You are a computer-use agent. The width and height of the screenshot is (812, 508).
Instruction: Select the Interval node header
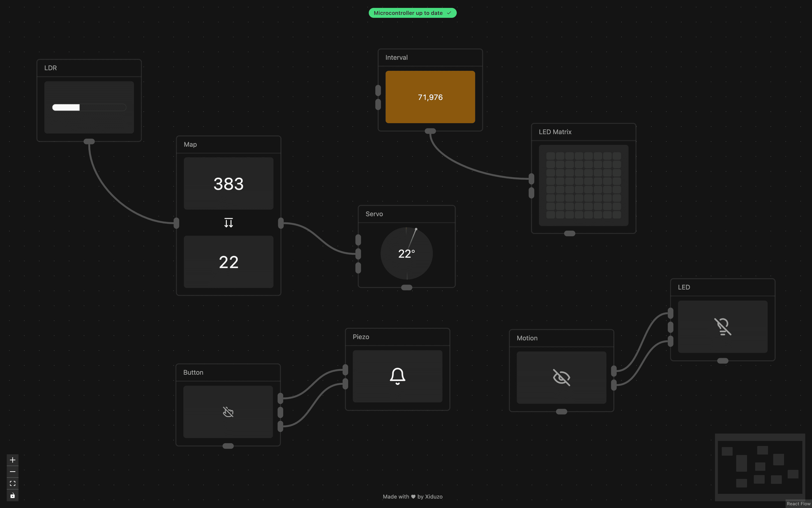click(430, 58)
